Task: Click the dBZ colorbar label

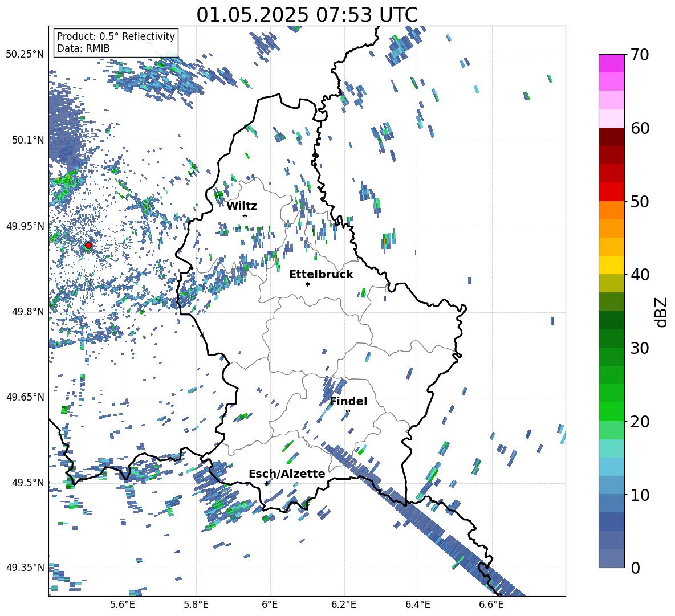Action: (x=662, y=312)
